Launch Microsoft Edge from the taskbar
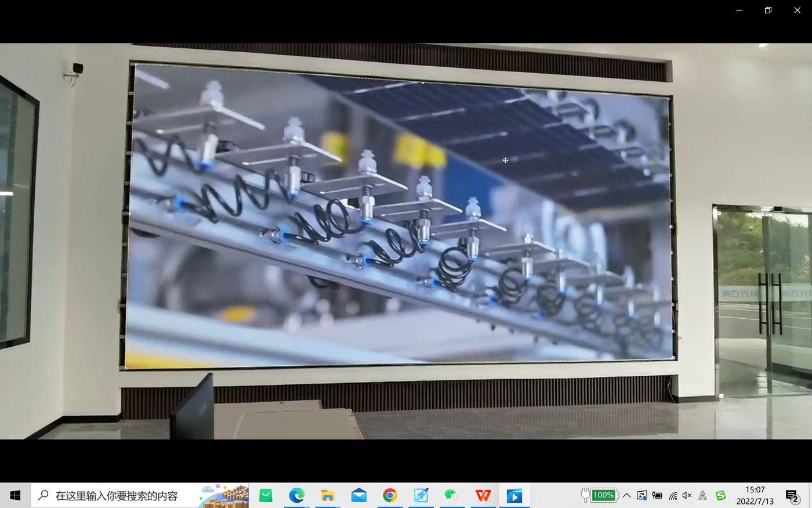The height and width of the screenshot is (508, 812). click(296, 495)
